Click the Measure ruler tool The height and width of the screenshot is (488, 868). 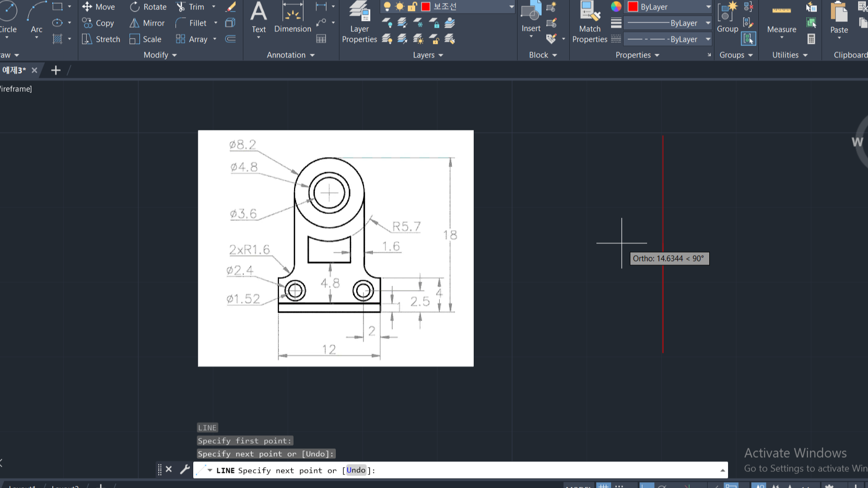[x=782, y=18]
